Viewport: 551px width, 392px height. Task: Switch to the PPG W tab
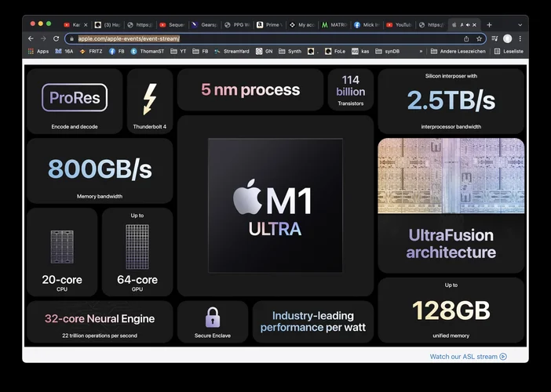click(x=237, y=25)
